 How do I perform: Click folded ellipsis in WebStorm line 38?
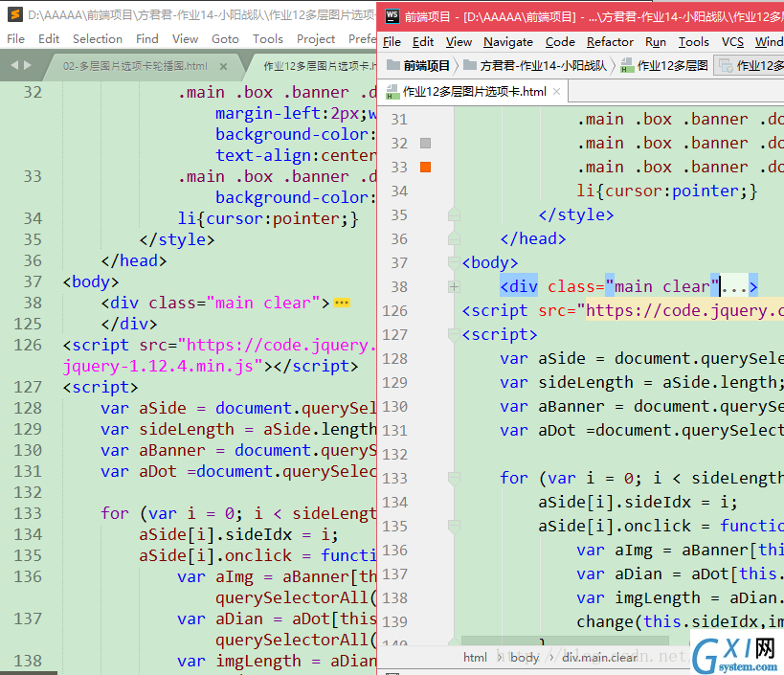click(734, 287)
